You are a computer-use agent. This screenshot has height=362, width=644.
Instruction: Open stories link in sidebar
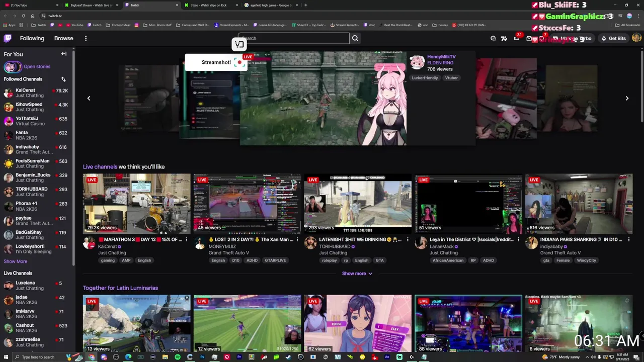tap(37, 66)
